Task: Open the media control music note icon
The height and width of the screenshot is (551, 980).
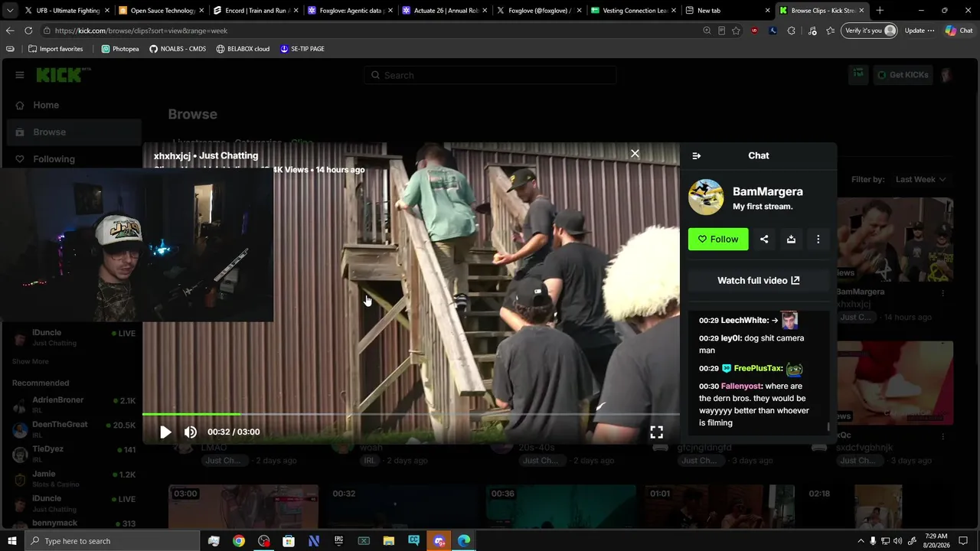Action: (x=812, y=31)
